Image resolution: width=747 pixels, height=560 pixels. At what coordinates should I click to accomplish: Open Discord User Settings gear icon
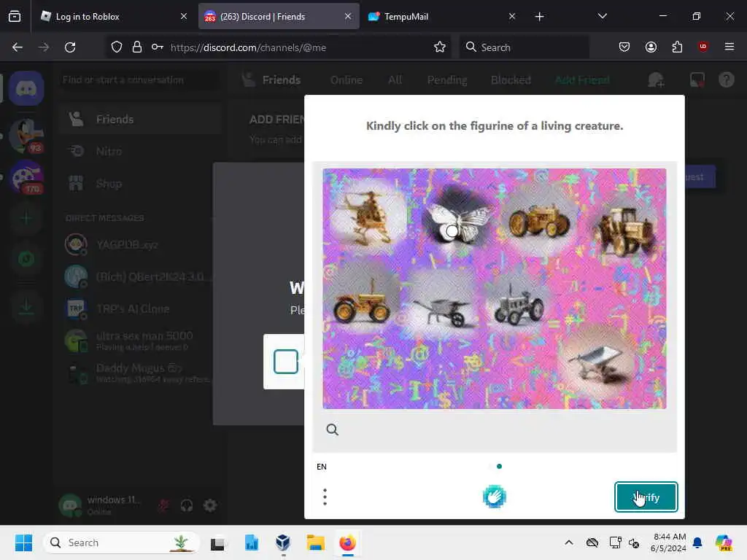210,505
